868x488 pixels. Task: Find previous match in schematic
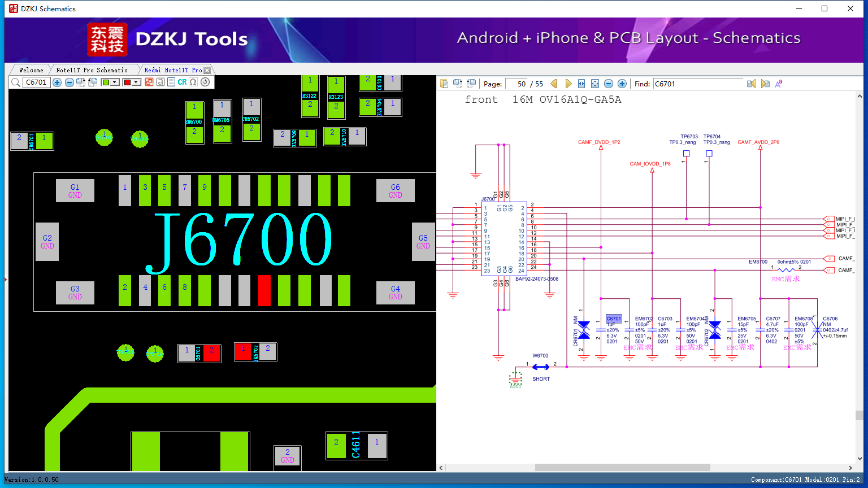tap(751, 84)
